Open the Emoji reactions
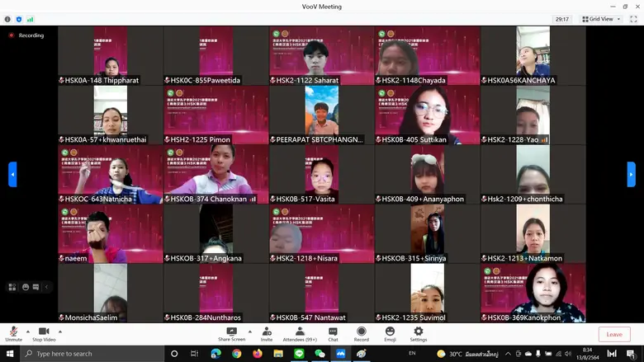The image size is (644, 362). click(x=390, y=331)
